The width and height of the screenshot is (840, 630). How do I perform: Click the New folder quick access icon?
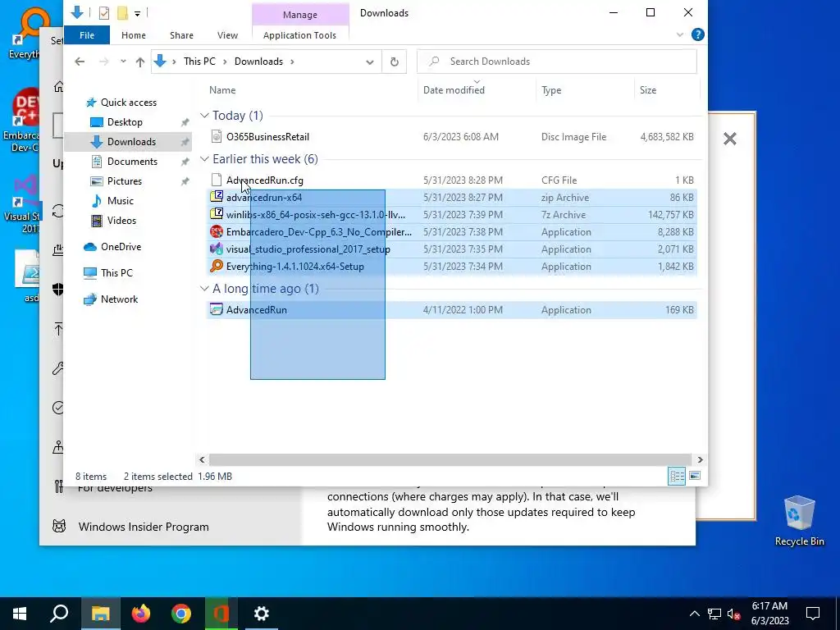[123, 13]
